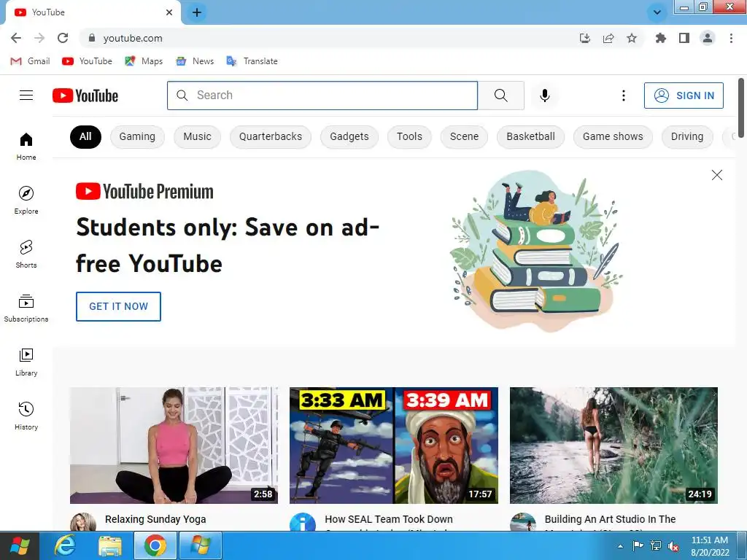Image resolution: width=747 pixels, height=560 pixels.
Task: Open Relaxing Sunday Yoga video thumbnail
Action: [174, 446]
